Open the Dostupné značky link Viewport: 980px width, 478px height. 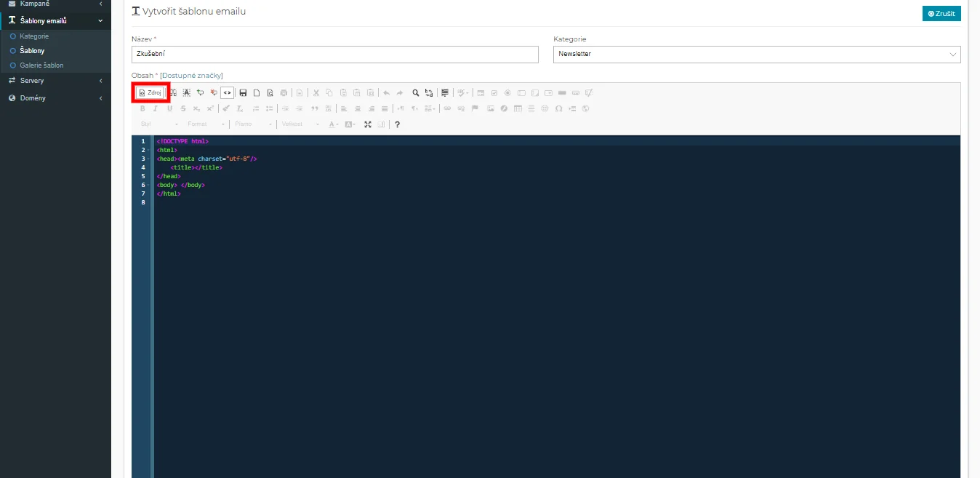click(191, 76)
